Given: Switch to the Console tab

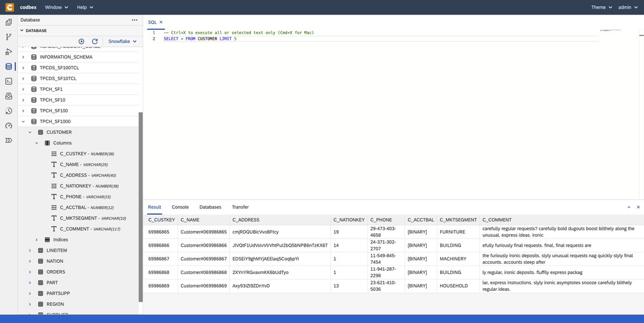Looking at the screenshot, I should point(180,207).
